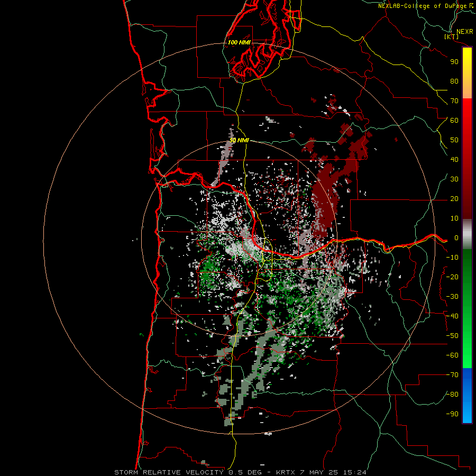
Task: Click the NEXLAB-College of DuPage credit text
Action: point(426,6)
